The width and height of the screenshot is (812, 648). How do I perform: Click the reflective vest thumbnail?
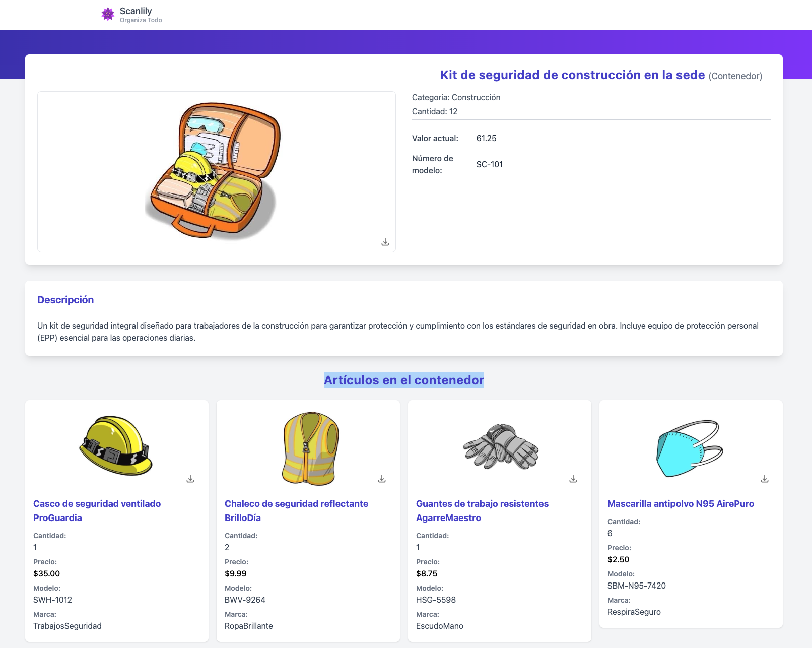310,448
